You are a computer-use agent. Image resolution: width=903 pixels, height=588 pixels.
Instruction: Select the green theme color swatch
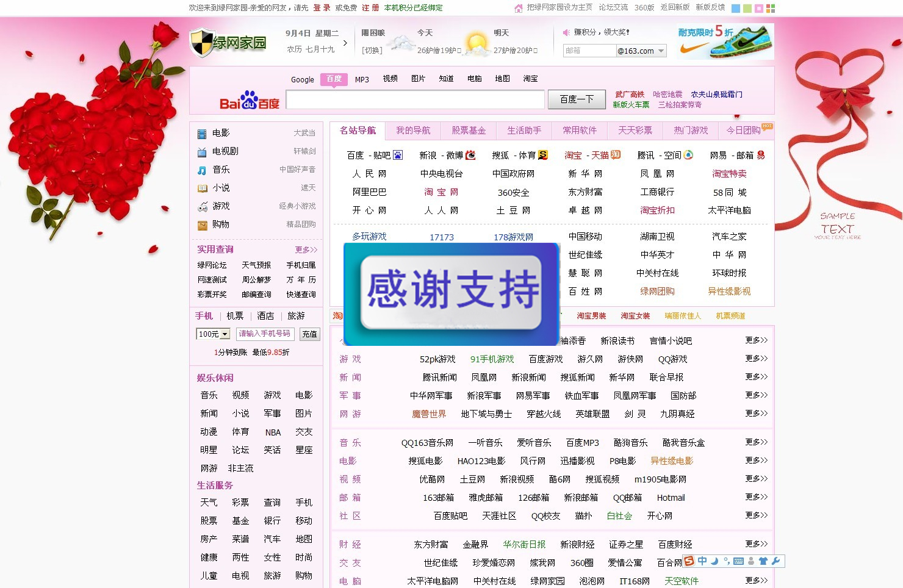(747, 9)
